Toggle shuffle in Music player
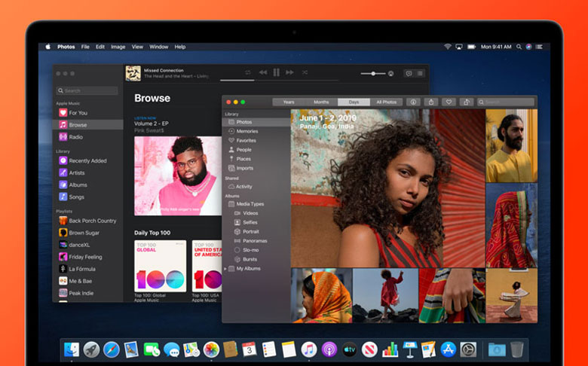 [x=305, y=72]
